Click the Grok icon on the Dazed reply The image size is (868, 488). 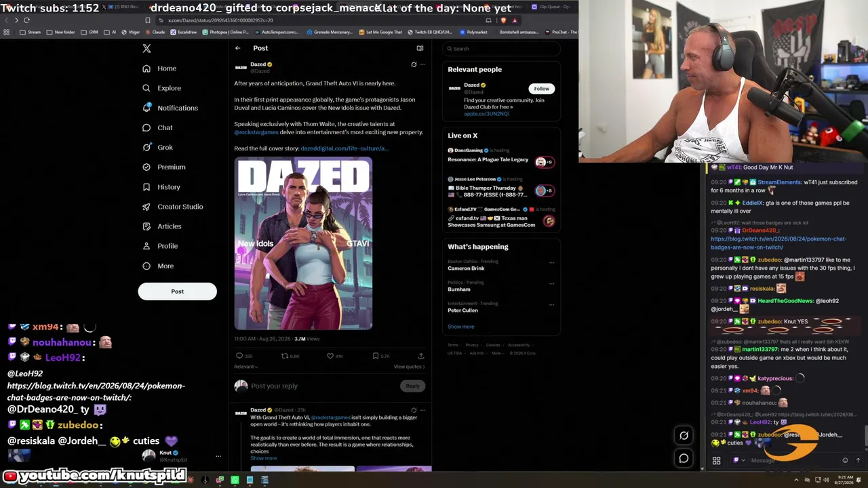(x=414, y=410)
